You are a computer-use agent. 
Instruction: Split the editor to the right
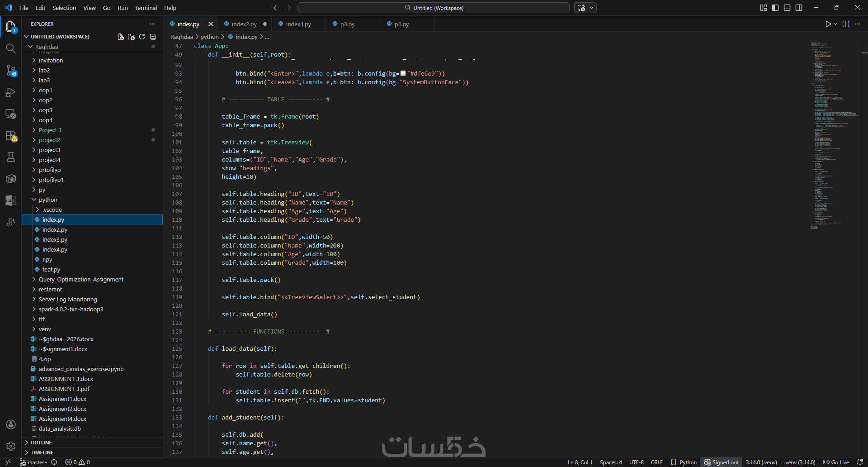pyautogui.click(x=846, y=24)
